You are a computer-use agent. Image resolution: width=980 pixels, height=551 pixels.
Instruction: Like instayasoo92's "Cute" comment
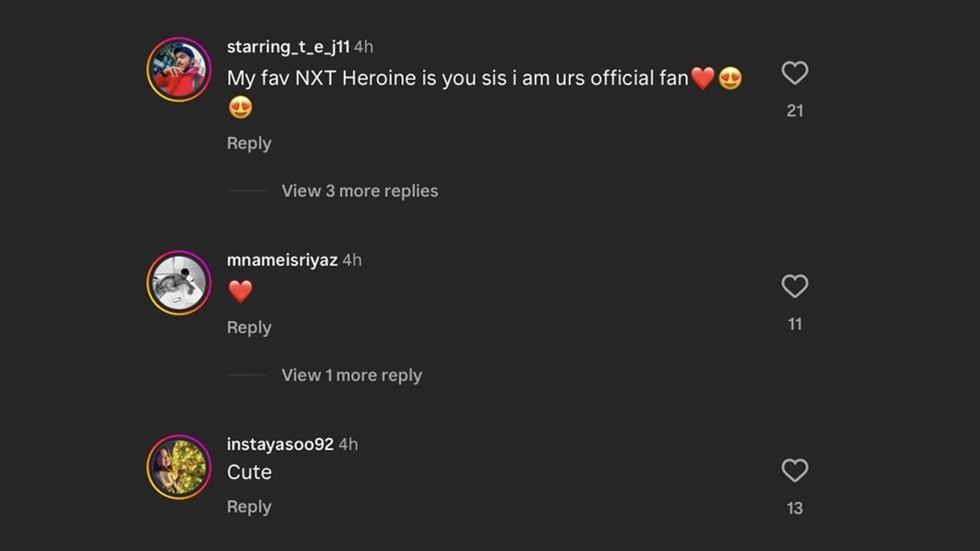pyautogui.click(x=795, y=471)
